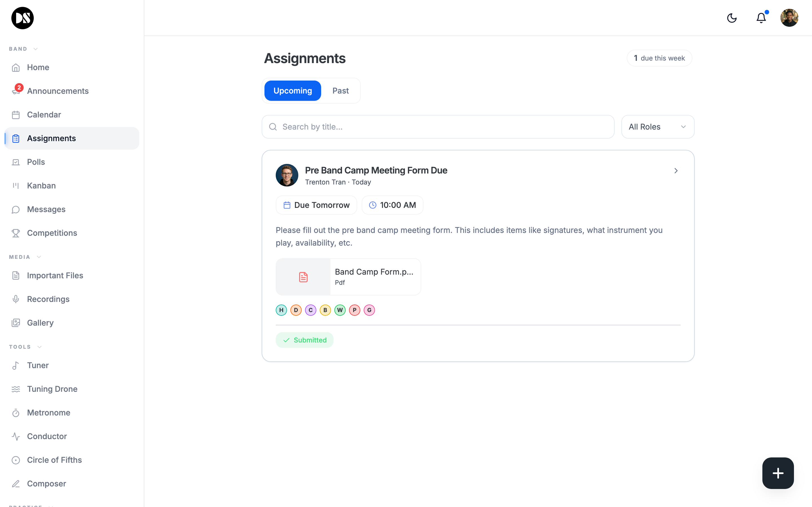Open the Band Camp Form PDF attachment

[348, 276]
